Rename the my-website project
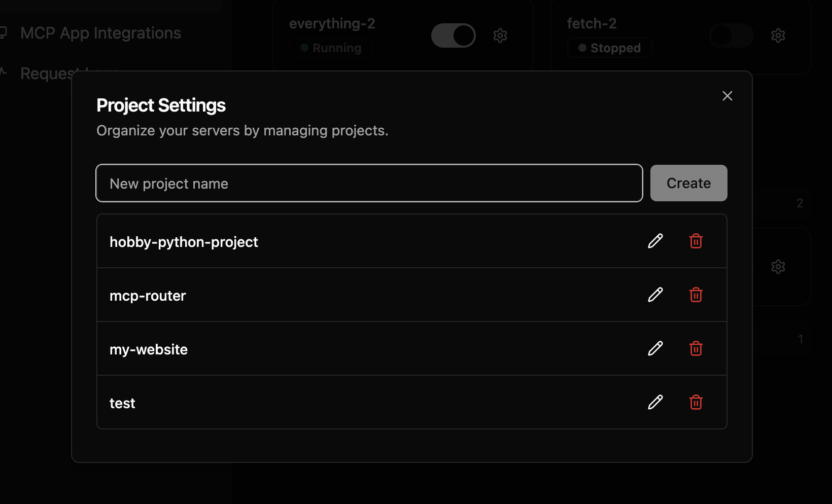The height and width of the screenshot is (504, 832). pos(655,348)
